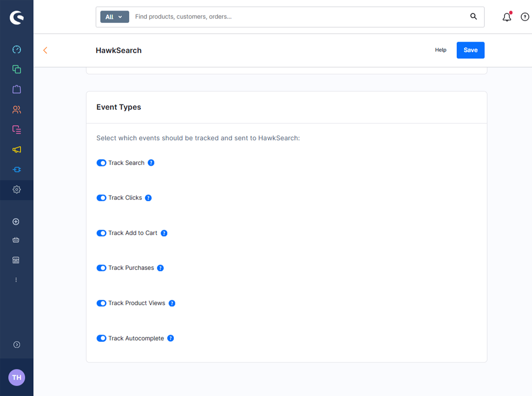The image size is (532, 396).
Task: Open the Help link
Action: (x=441, y=50)
